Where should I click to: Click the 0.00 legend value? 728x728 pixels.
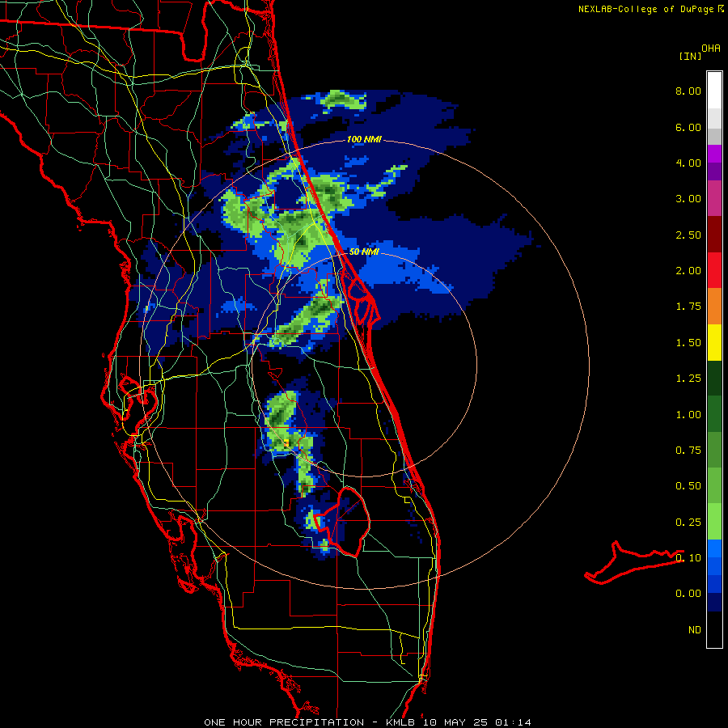tap(688, 594)
